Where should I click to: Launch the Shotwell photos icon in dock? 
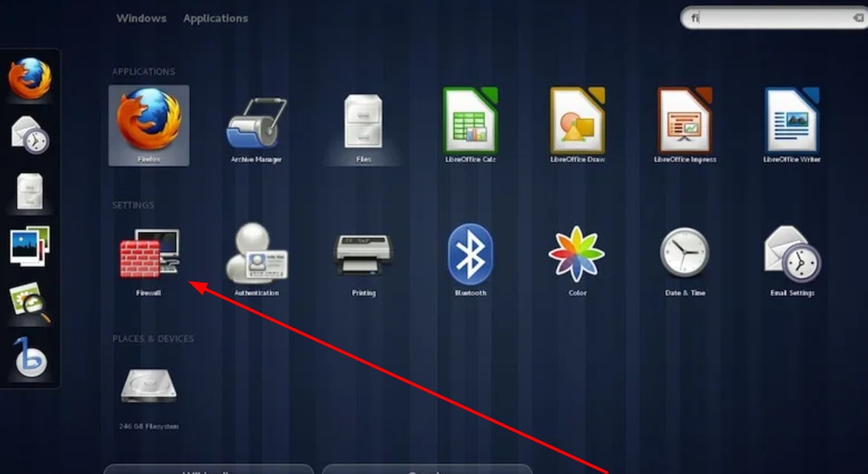(x=30, y=246)
